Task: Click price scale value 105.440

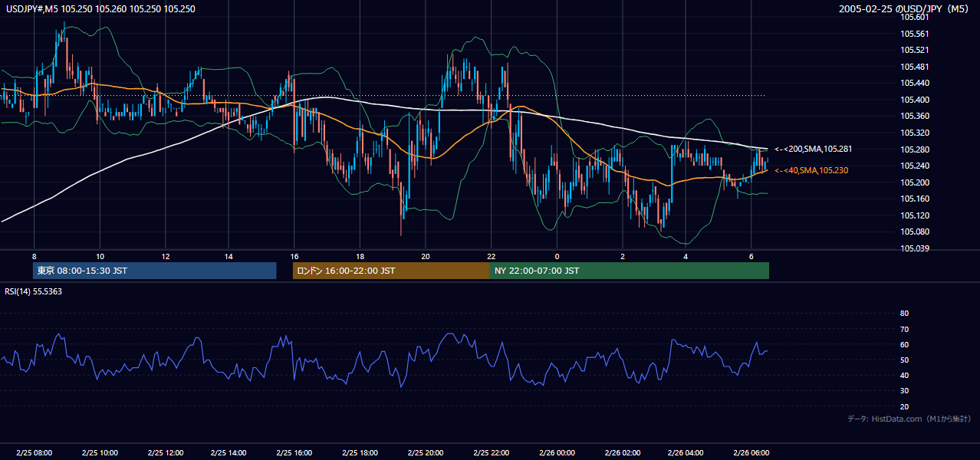Action: pos(914,84)
